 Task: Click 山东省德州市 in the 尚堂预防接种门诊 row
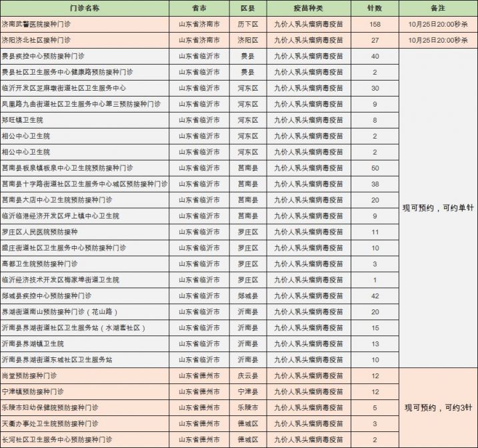click(199, 376)
